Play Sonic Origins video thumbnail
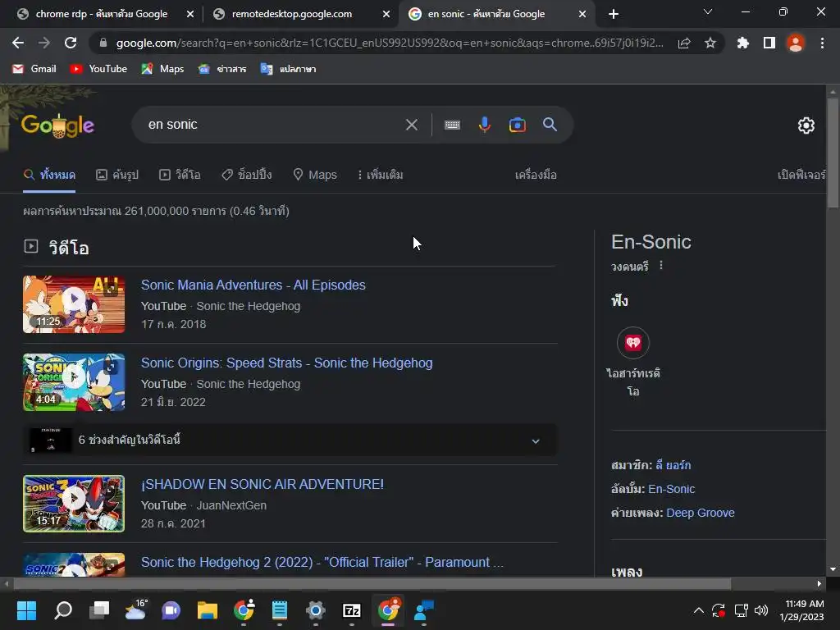This screenshot has width=840, height=630. tap(74, 382)
